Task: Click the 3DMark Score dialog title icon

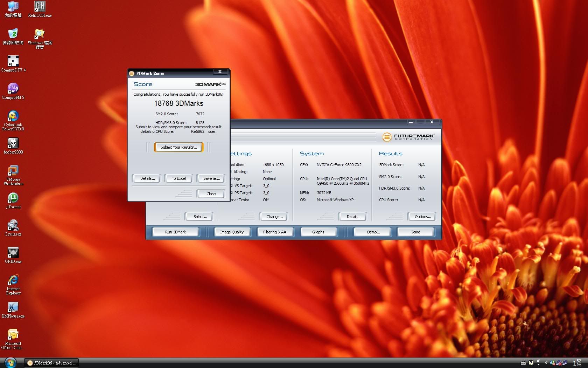Action: pos(132,73)
